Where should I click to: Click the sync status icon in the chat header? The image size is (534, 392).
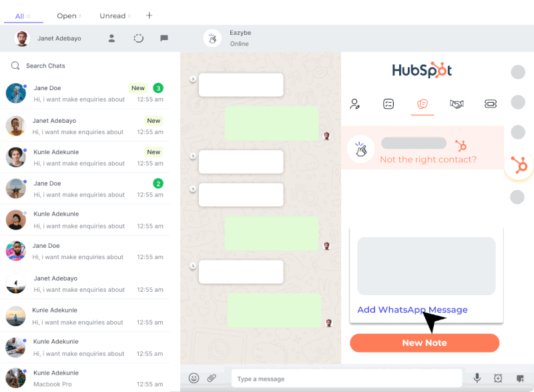pyautogui.click(x=138, y=38)
